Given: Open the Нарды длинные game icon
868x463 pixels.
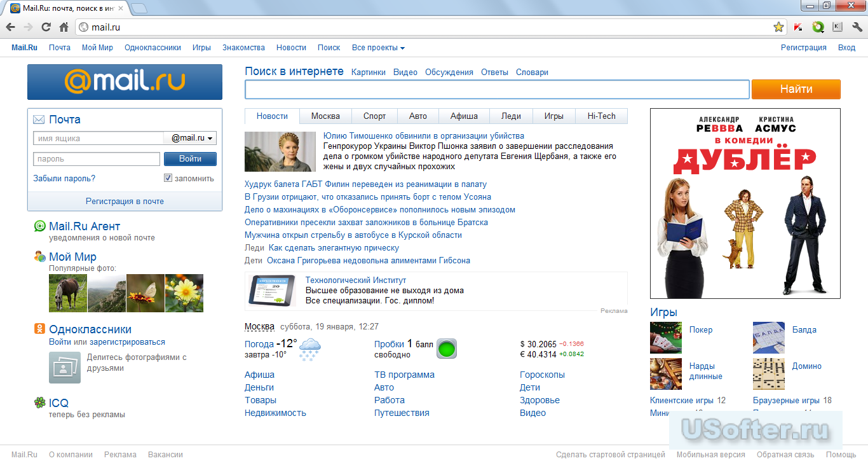Looking at the screenshot, I should click(x=666, y=374).
